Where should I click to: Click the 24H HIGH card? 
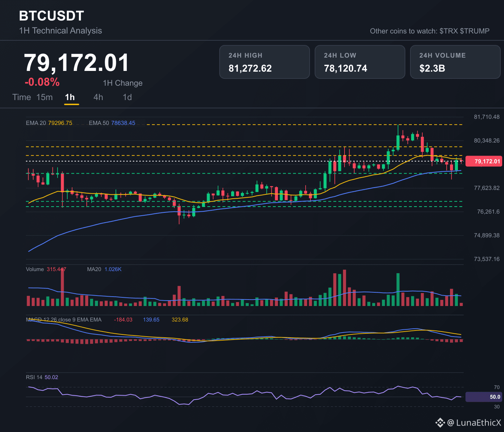tap(265, 62)
